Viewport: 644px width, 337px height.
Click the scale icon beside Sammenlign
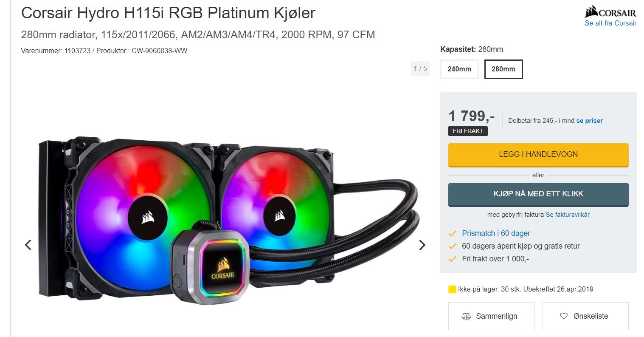click(x=466, y=316)
